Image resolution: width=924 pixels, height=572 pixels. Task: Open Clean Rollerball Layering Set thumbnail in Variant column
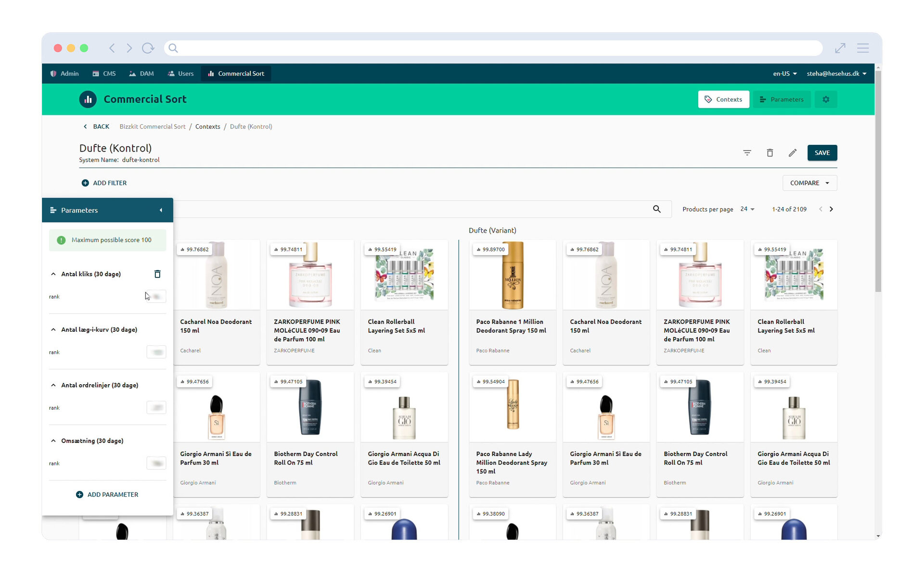click(x=794, y=275)
